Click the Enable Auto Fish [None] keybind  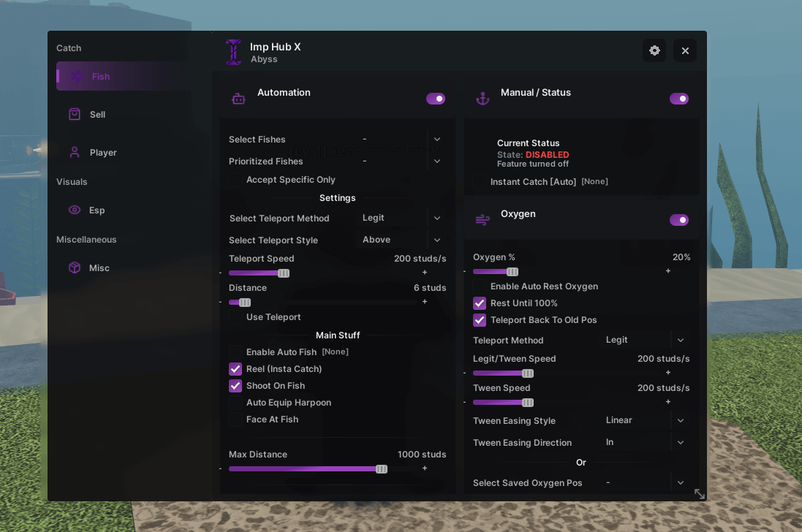(x=335, y=352)
